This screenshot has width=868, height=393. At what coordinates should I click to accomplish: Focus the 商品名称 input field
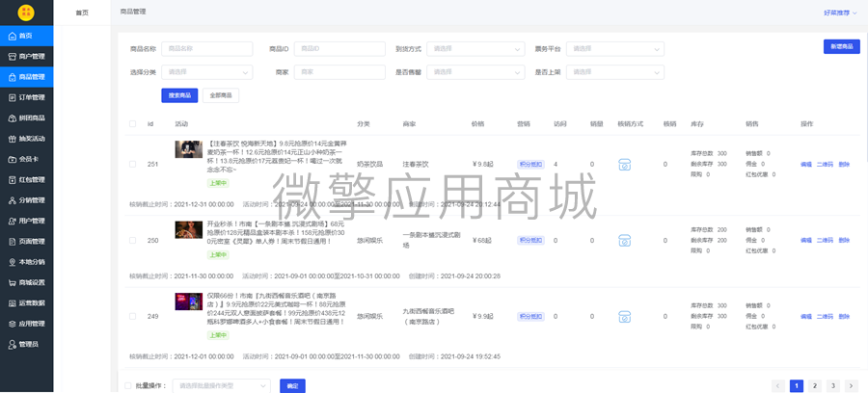pyautogui.click(x=207, y=48)
